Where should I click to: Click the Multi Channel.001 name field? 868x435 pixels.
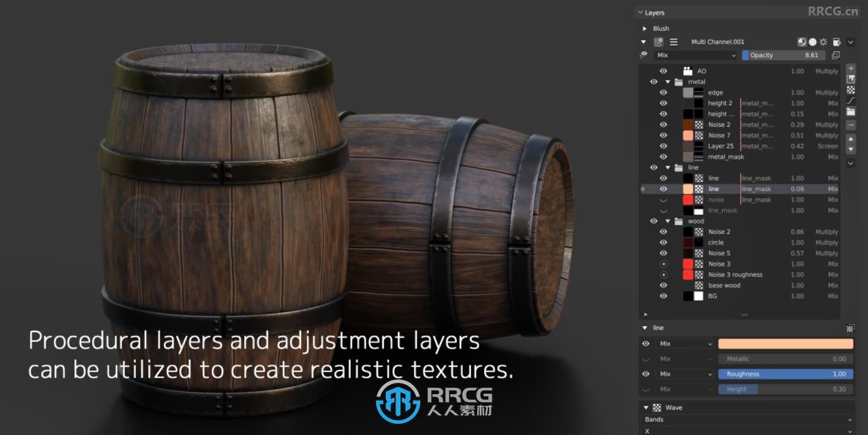tap(718, 42)
